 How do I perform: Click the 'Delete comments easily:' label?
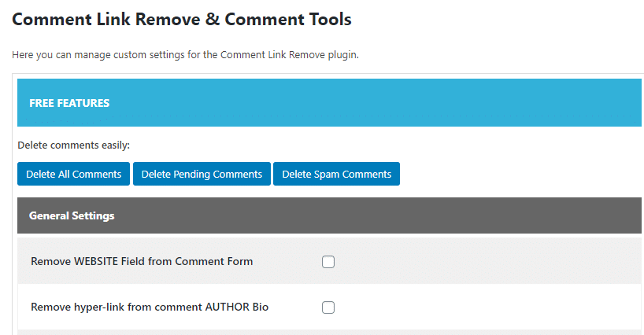73,145
